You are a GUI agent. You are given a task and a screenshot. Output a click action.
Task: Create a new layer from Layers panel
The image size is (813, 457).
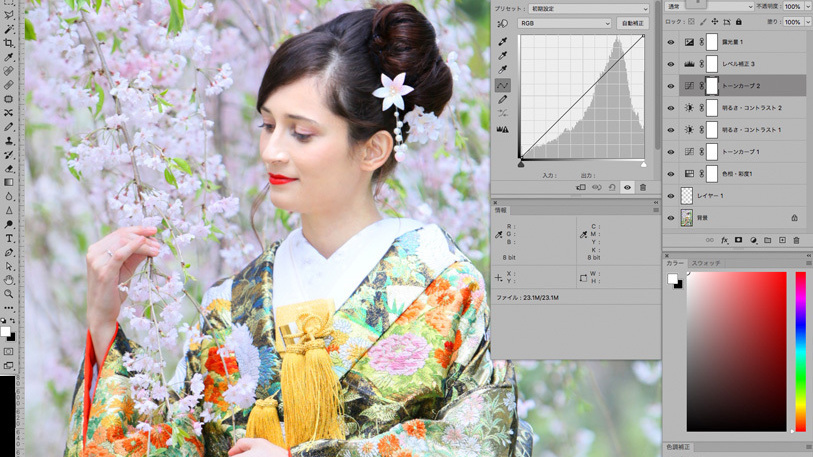782,240
